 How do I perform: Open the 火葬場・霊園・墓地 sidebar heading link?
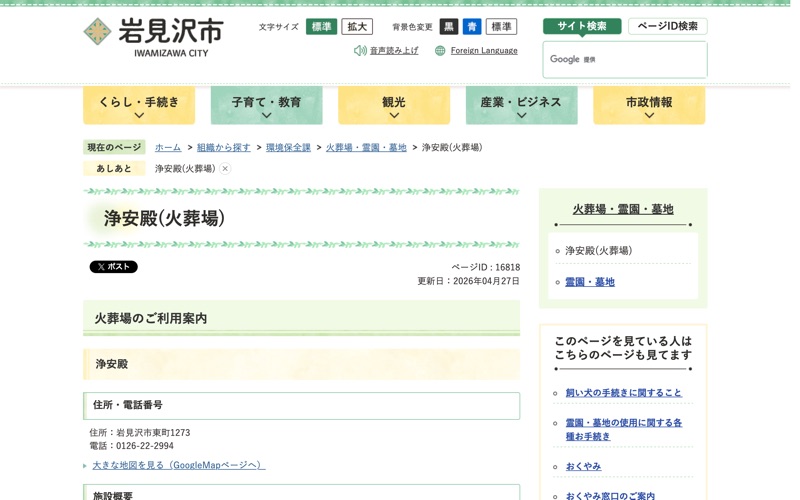click(x=623, y=209)
